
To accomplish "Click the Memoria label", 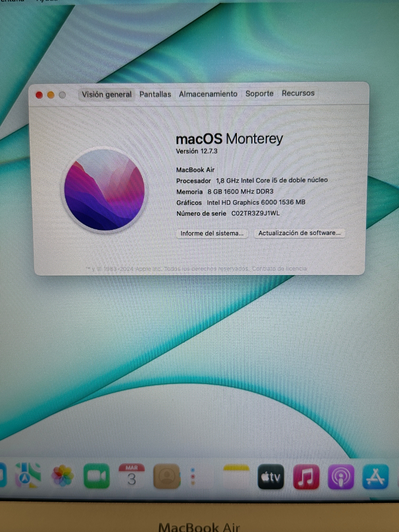I will click(189, 192).
